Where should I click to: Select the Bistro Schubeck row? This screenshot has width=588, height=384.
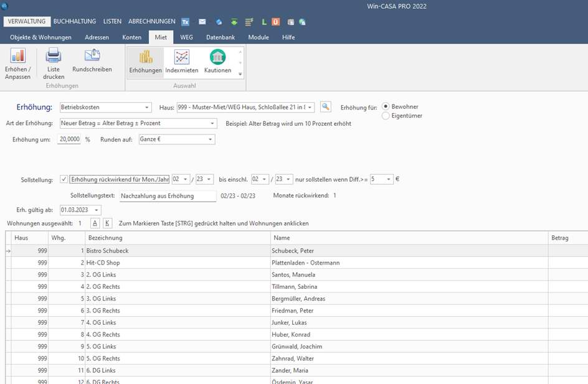tap(296, 251)
